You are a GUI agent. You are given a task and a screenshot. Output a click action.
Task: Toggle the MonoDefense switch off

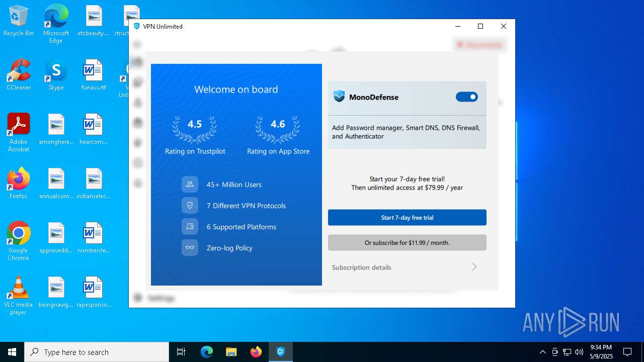467,97
